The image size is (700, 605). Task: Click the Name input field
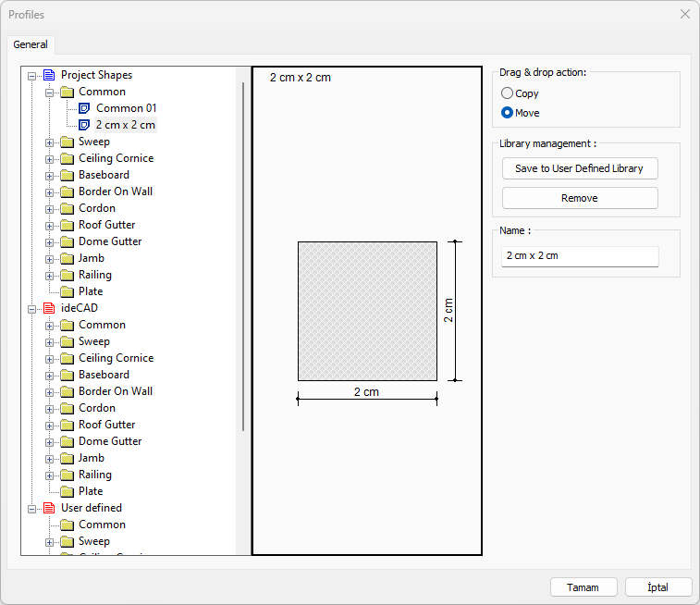click(x=579, y=256)
